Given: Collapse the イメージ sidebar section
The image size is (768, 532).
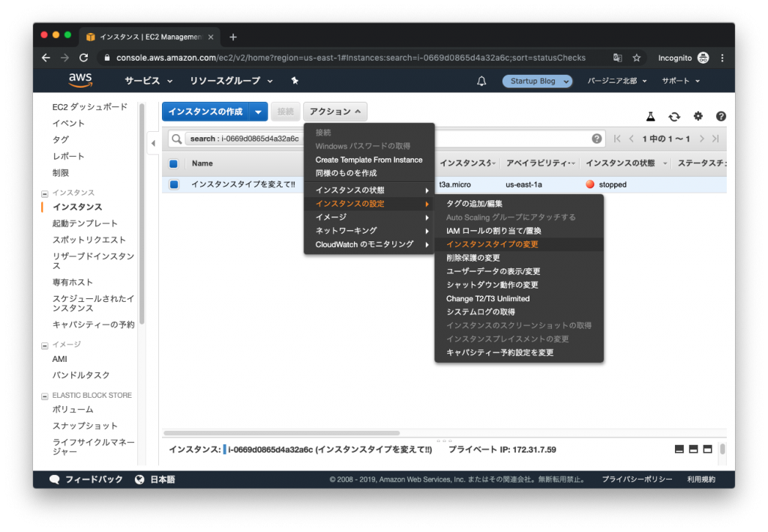Looking at the screenshot, I should click(x=44, y=345).
